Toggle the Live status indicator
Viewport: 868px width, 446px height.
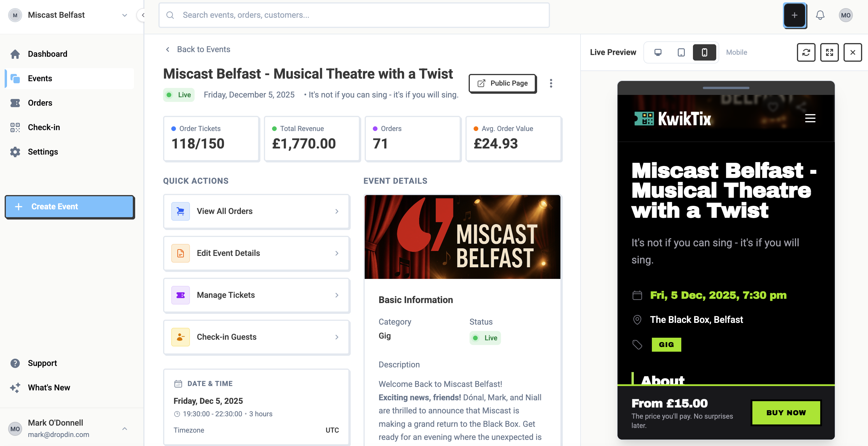[x=179, y=95]
